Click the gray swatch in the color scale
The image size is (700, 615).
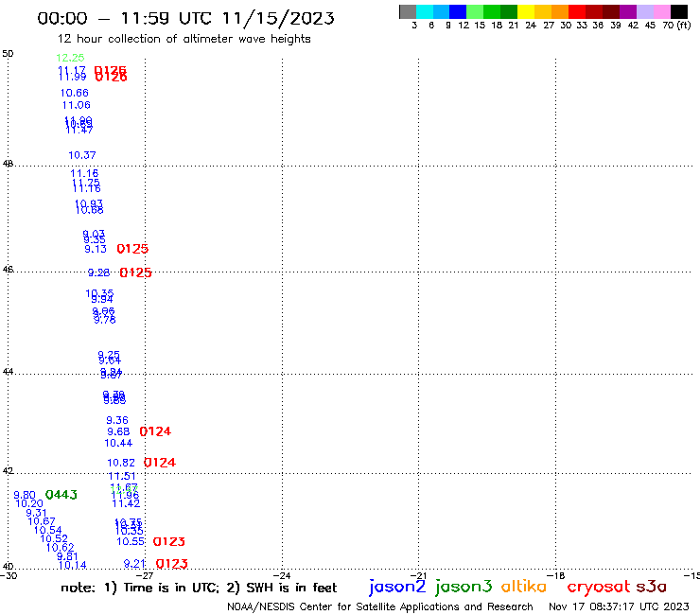408,11
